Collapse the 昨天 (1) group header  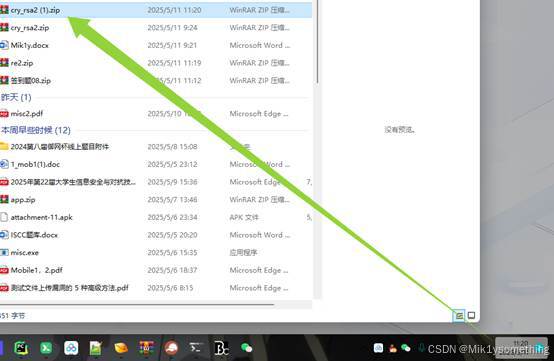click(x=16, y=97)
